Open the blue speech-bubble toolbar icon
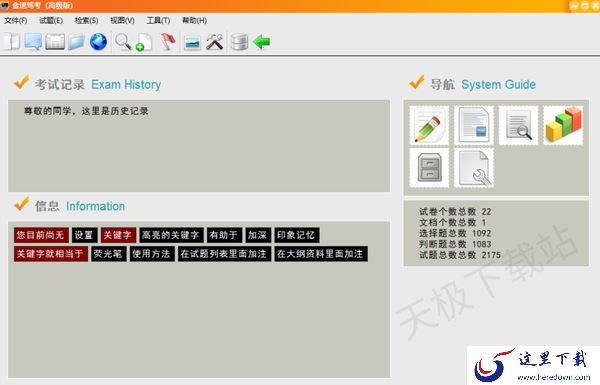The width and height of the screenshot is (600, 385). click(x=33, y=42)
